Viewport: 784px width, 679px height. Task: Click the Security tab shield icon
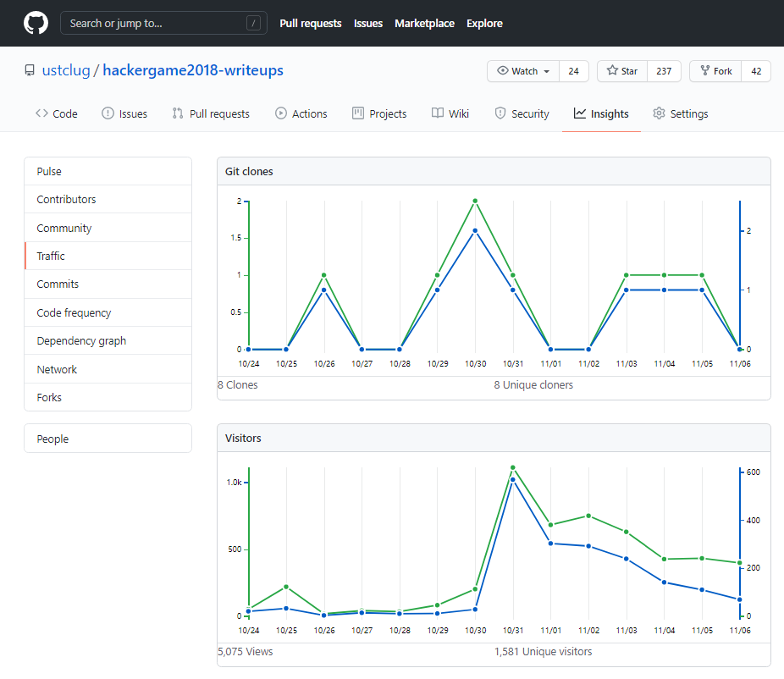[500, 113]
